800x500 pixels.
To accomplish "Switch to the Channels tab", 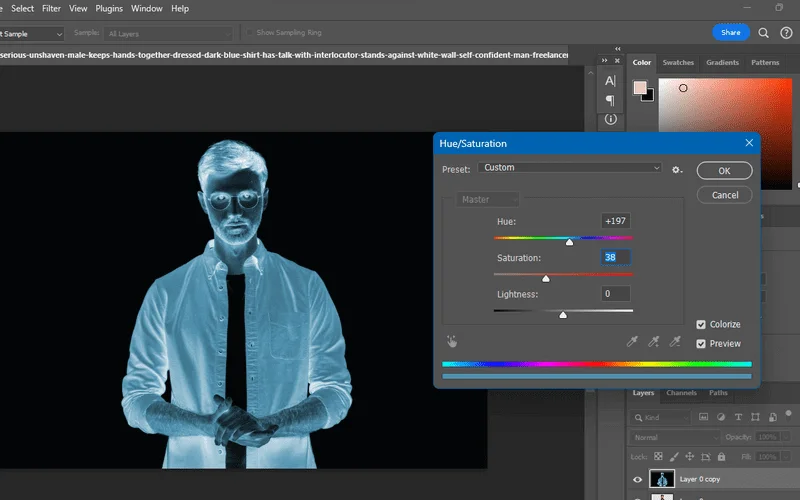I will tap(681, 393).
